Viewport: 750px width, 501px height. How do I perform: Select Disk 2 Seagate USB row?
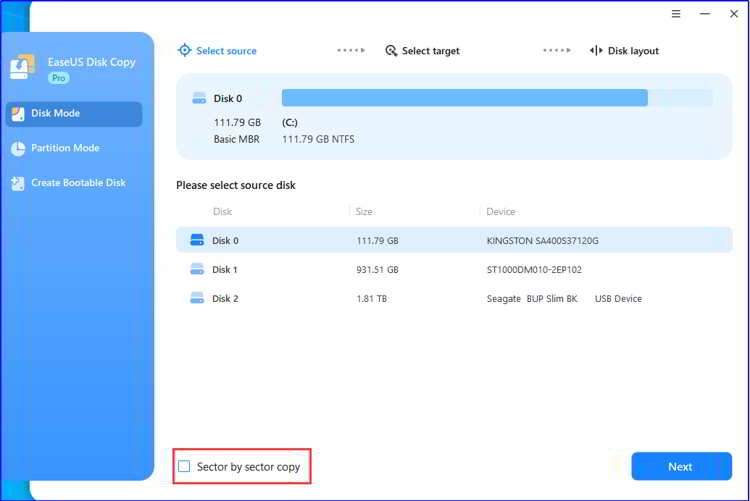point(454,298)
